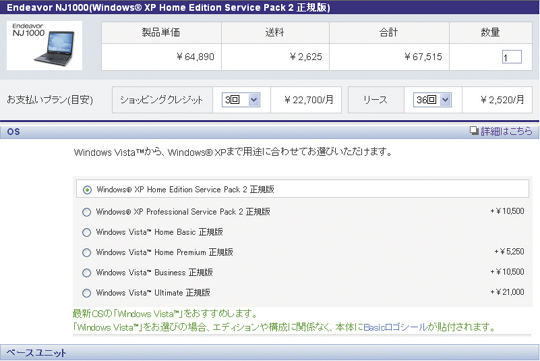This screenshot has width=540, height=361.
Task: Click the ¥64,890 unit price value
Action: pyautogui.click(x=195, y=57)
